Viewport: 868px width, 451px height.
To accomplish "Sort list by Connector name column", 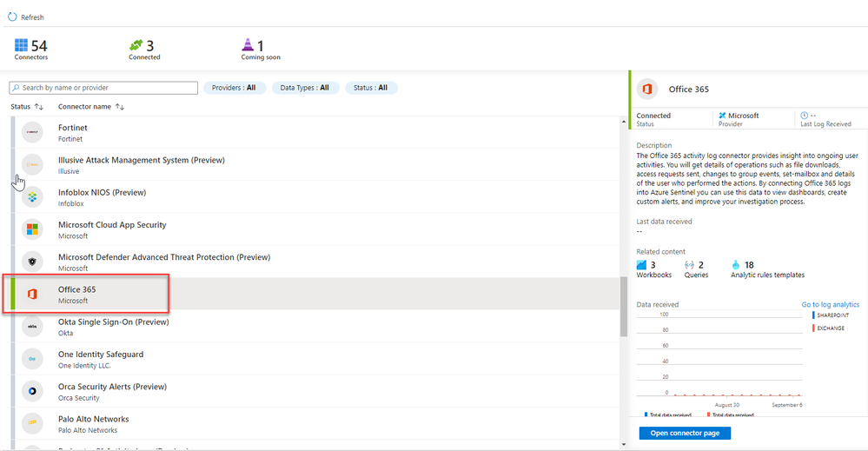I will click(x=90, y=106).
